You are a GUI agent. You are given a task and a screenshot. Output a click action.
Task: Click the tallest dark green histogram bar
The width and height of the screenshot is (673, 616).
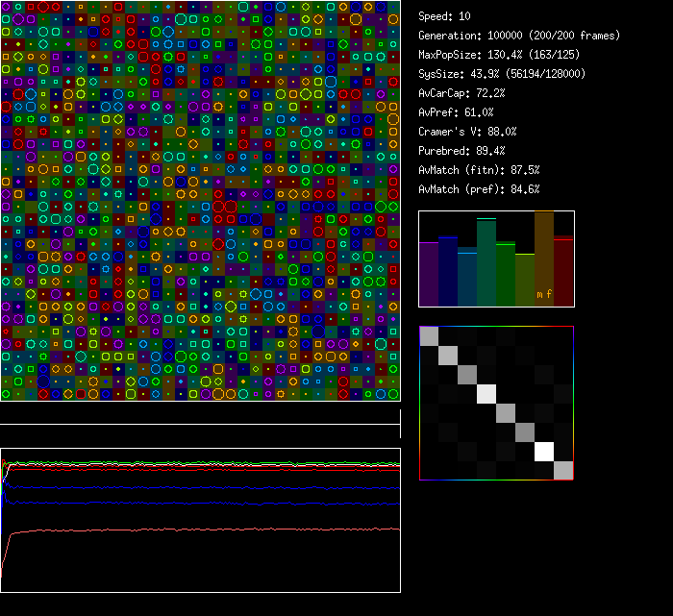click(x=486, y=262)
